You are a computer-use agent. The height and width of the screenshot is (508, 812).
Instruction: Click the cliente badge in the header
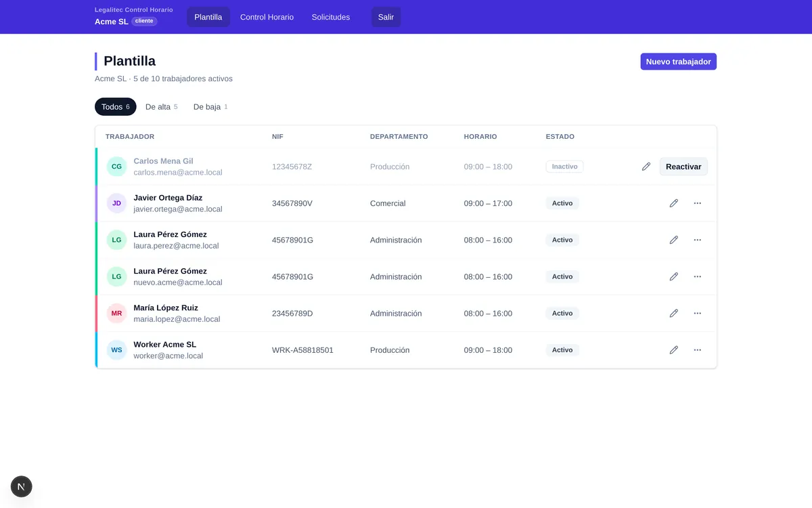tap(143, 21)
